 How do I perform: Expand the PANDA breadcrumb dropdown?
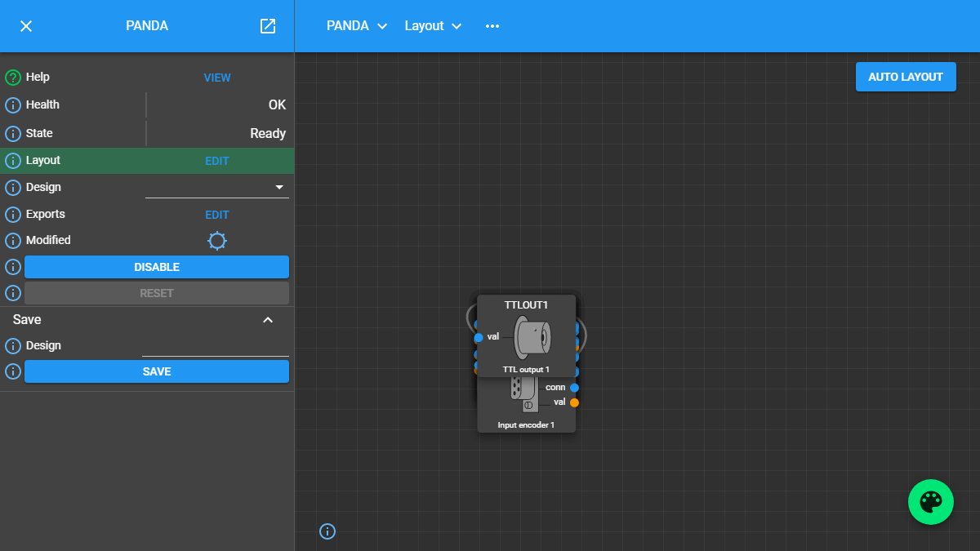click(x=357, y=26)
